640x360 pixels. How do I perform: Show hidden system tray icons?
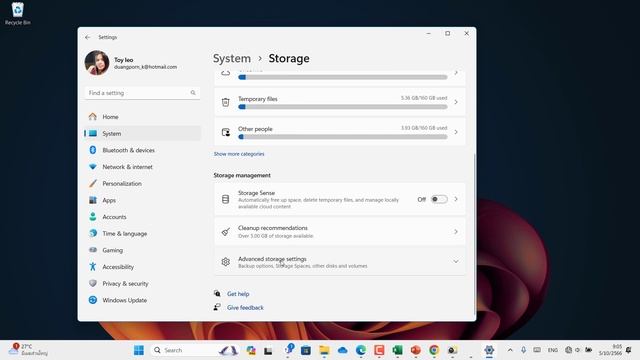point(510,350)
